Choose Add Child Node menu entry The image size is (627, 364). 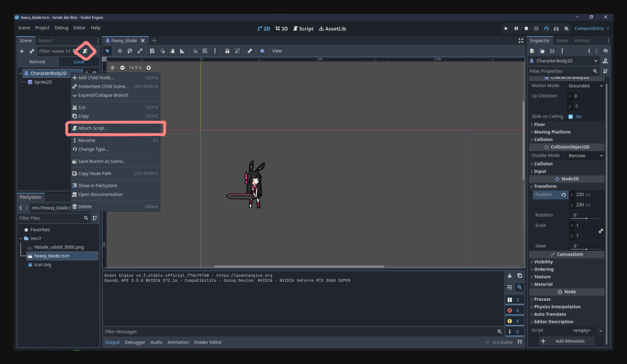(115, 77)
